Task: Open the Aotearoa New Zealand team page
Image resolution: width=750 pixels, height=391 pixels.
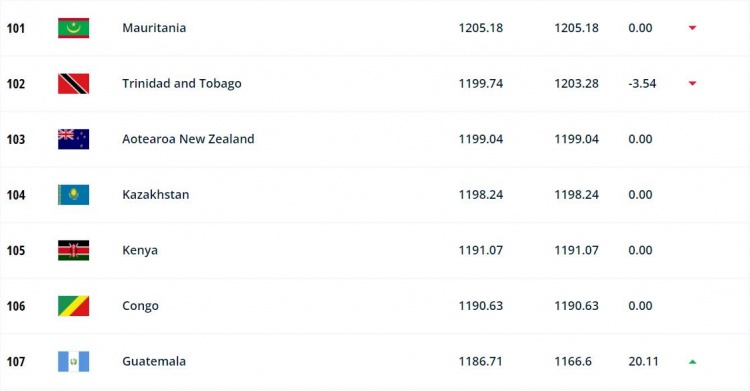Action: pos(188,139)
